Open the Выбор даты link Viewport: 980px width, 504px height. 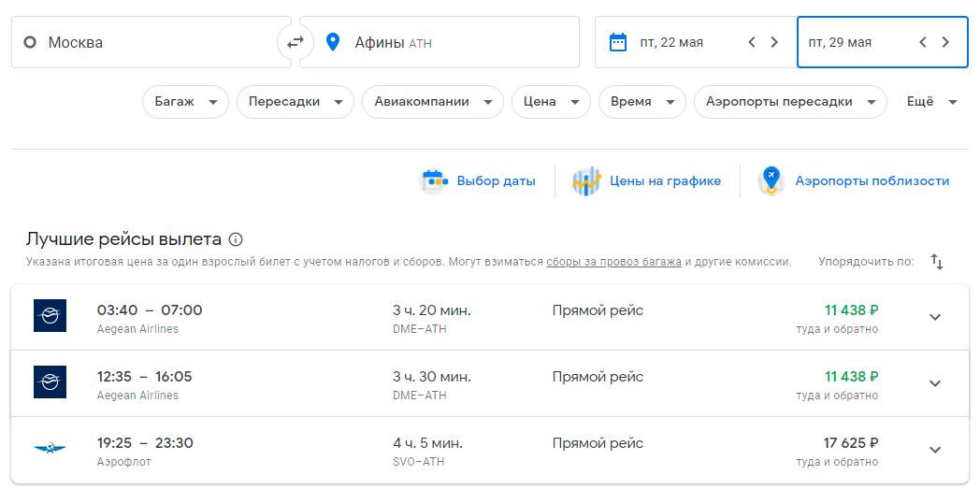496,181
